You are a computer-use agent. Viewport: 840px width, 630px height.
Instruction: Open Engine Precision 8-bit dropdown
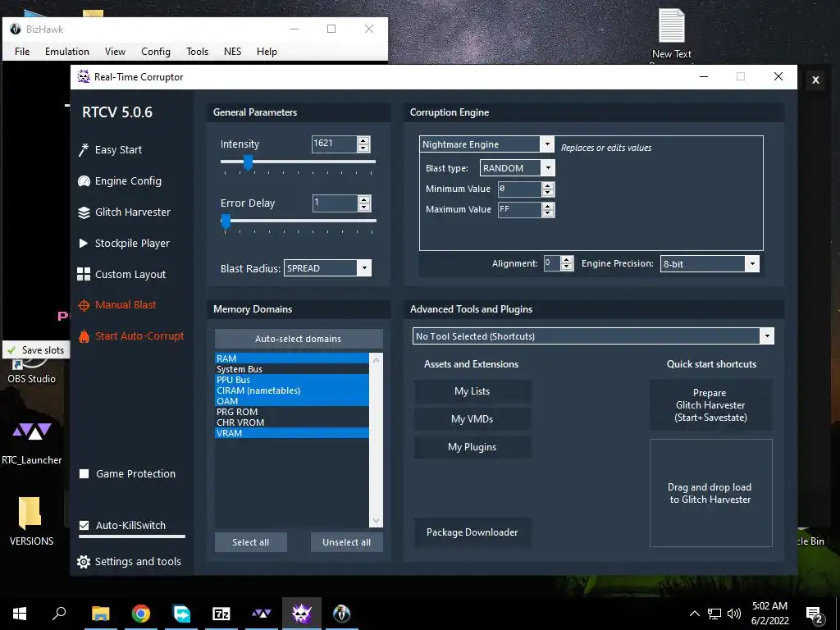coord(752,263)
